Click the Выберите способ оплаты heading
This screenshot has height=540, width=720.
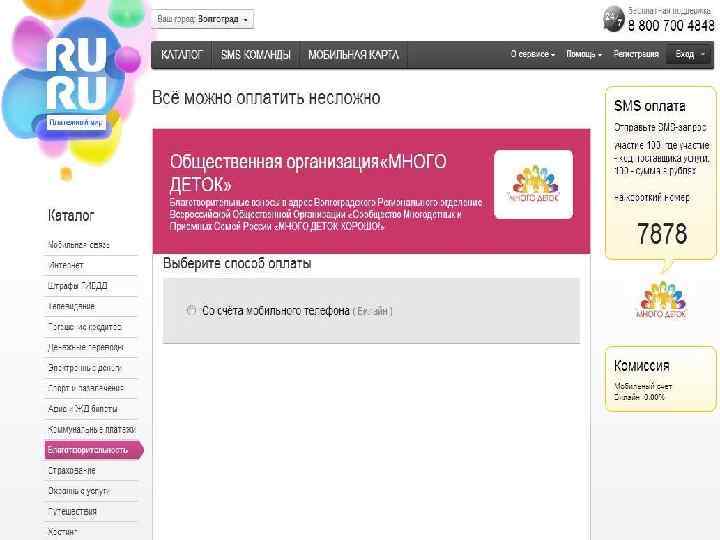coord(237,264)
